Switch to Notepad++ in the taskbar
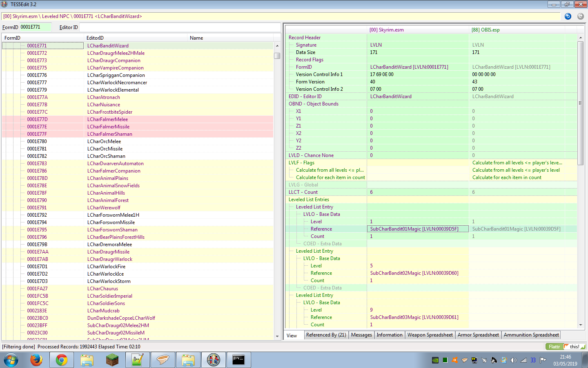The image size is (588, 368). click(x=138, y=360)
